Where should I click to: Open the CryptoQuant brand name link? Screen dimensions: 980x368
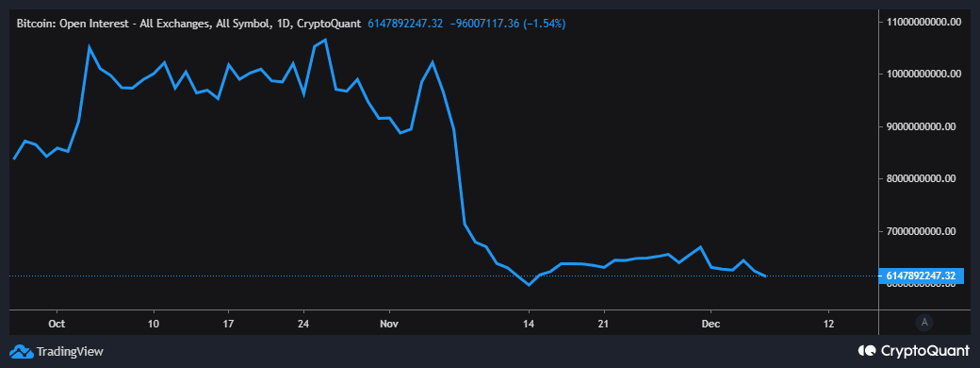pyautogui.click(x=925, y=350)
